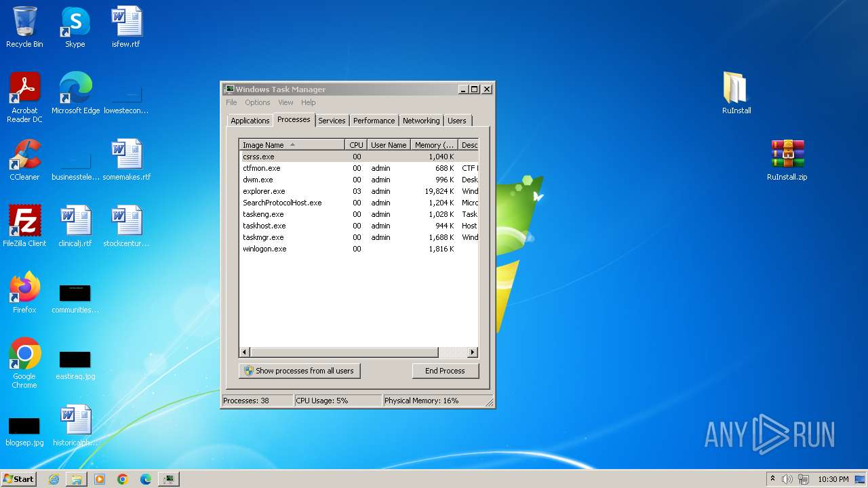The height and width of the screenshot is (488, 868).
Task: Click Chrome icon in the taskbar
Action: click(x=123, y=479)
